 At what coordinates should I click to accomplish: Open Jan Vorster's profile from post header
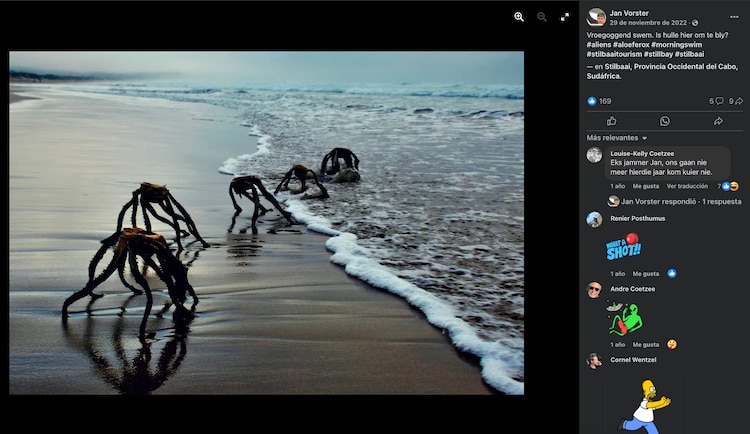point(629,13)
